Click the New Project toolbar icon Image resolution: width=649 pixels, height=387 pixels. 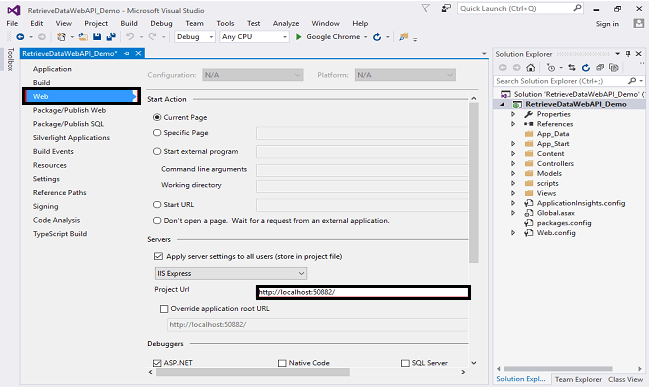click(x=61, y=37)
